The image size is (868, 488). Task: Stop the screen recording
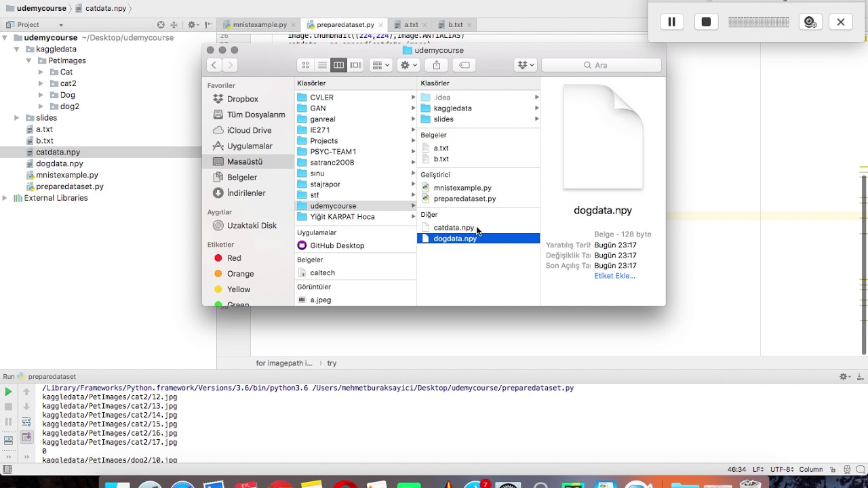[x=706, y=22]
